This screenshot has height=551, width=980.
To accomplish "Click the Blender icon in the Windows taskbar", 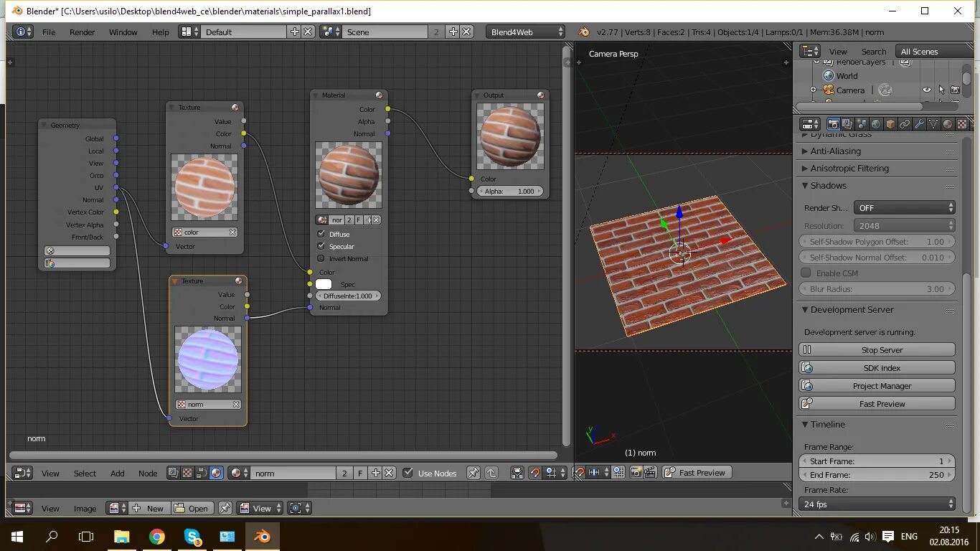I will point(263,536).
